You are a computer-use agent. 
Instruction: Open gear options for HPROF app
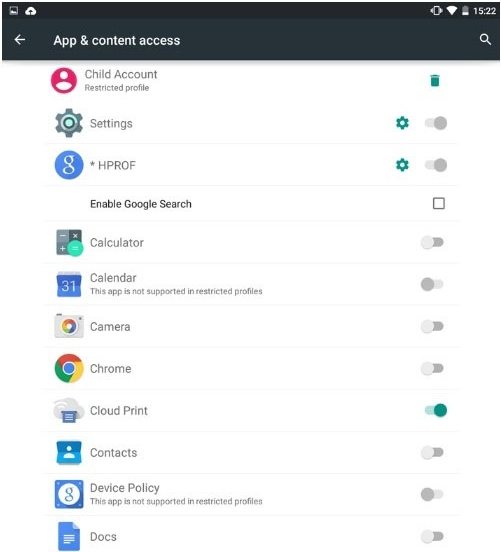pos(402,165)
